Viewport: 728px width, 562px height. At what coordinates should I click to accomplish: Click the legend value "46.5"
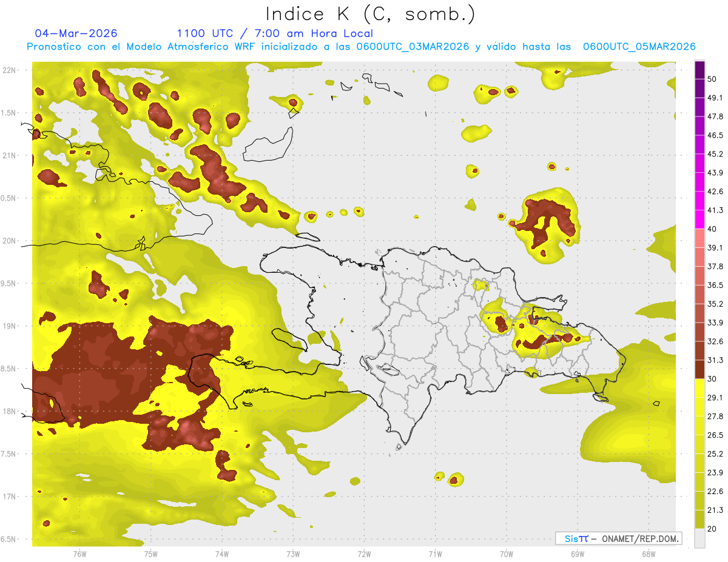(715, 135)
